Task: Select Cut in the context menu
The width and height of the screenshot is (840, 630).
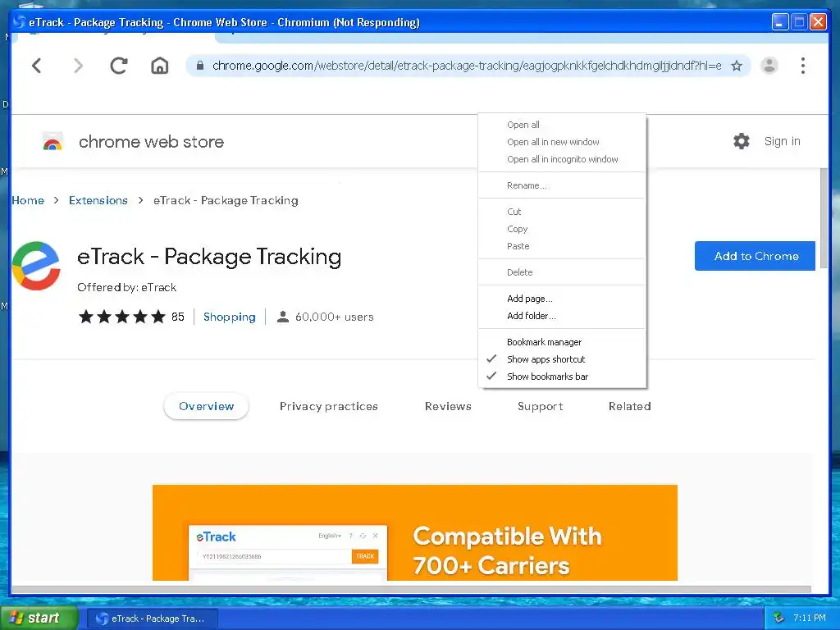Action: pos(562,212)
